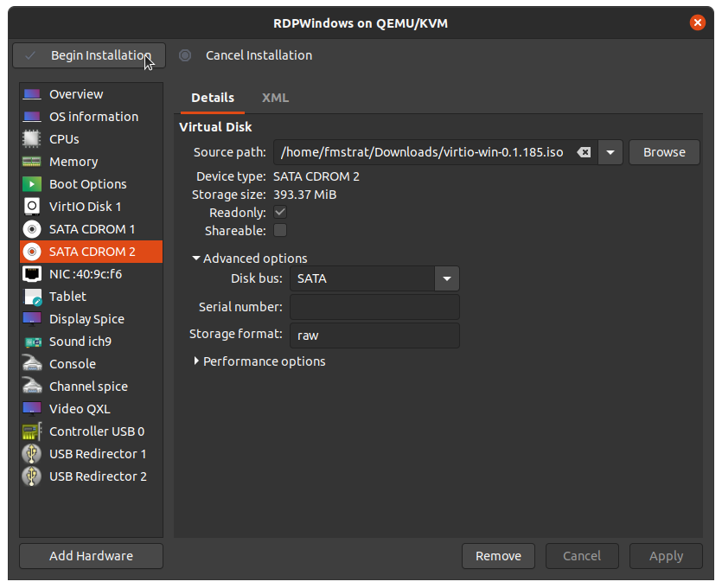The height and width of the screenshot is (588, 722).
Task: Uncheck the Readonly checkbox
Action: coord(280,213)
